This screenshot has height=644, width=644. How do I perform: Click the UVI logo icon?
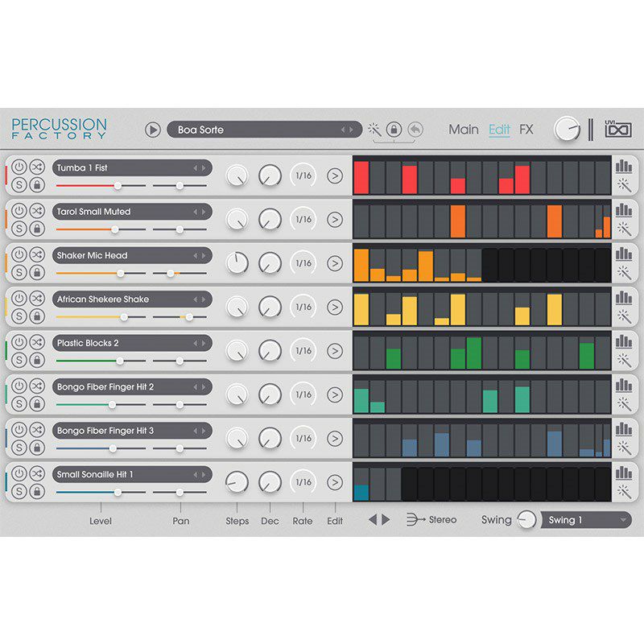click(617, 129)
